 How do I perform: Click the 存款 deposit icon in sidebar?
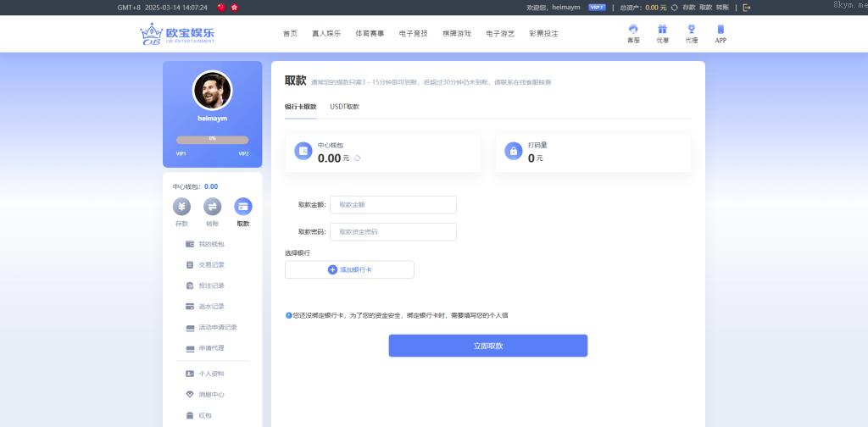point(181,207)
